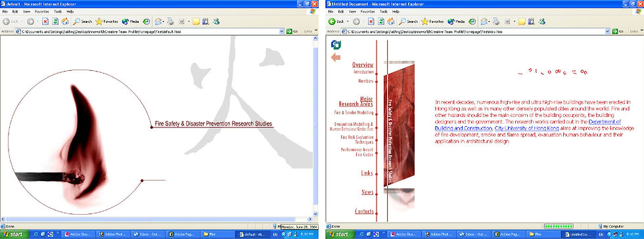Expand address dropdown in the default window
The height and width of the screenshot is (239, 644).
pyautogui.click(x=282, y=32)
